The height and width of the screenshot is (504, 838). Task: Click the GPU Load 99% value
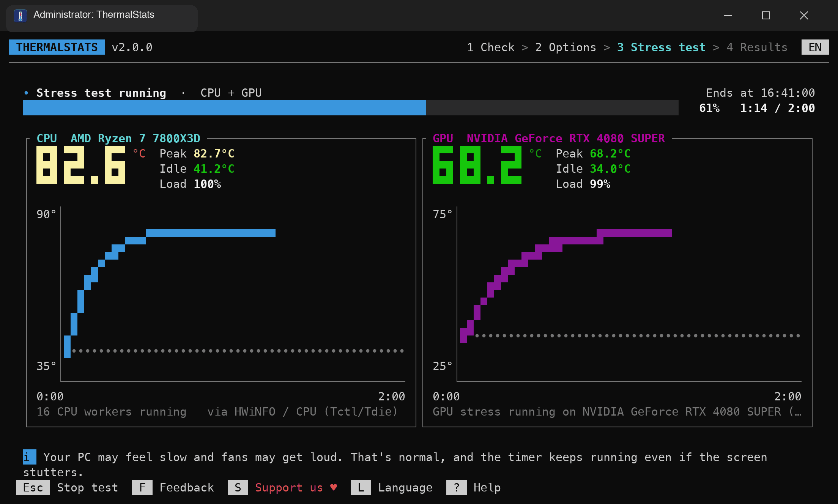(600, 184)
